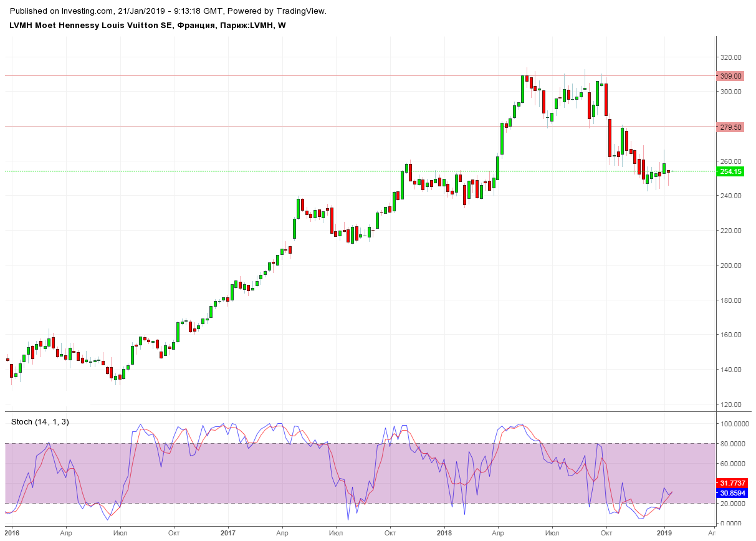Click the 80.0000 stochastic axis label
Viewport: 756px width, 541px height.
pos(732,444)
